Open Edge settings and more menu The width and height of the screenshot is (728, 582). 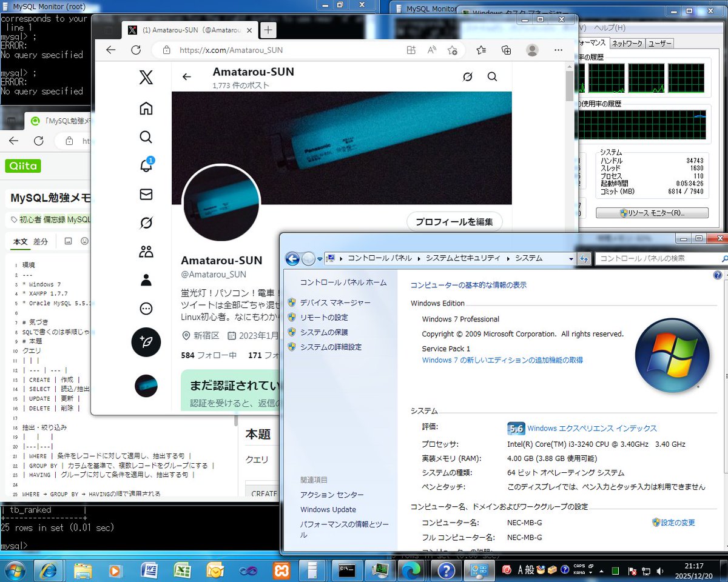(558, 50)
